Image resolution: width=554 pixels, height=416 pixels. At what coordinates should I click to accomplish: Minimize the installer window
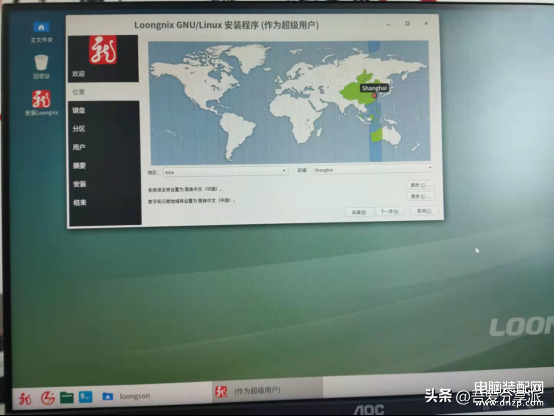[388, 24]
